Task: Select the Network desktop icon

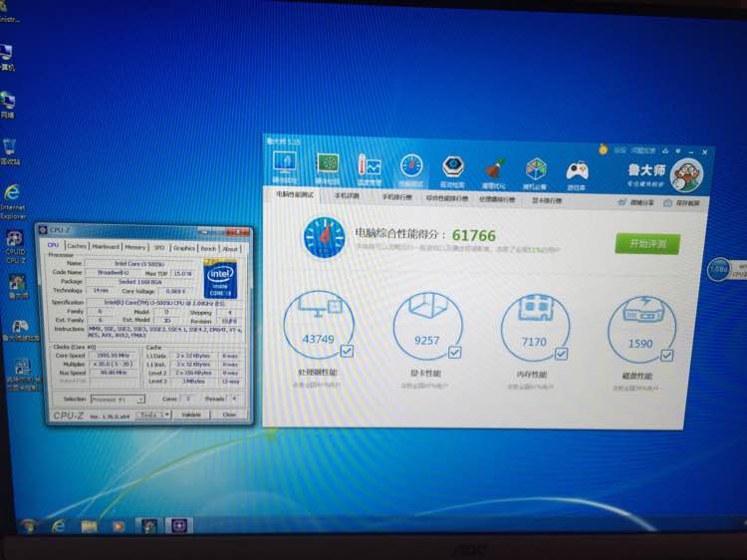Action: tap(8, 105)
